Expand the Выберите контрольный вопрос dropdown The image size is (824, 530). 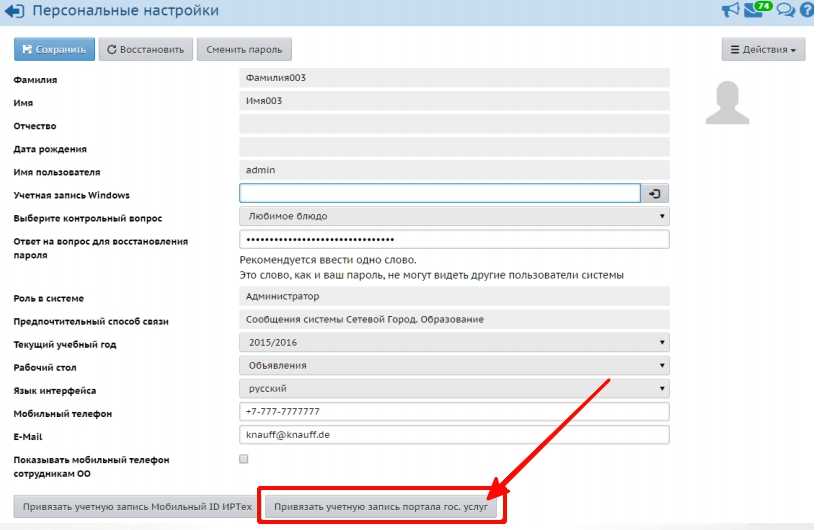point(454,216)
